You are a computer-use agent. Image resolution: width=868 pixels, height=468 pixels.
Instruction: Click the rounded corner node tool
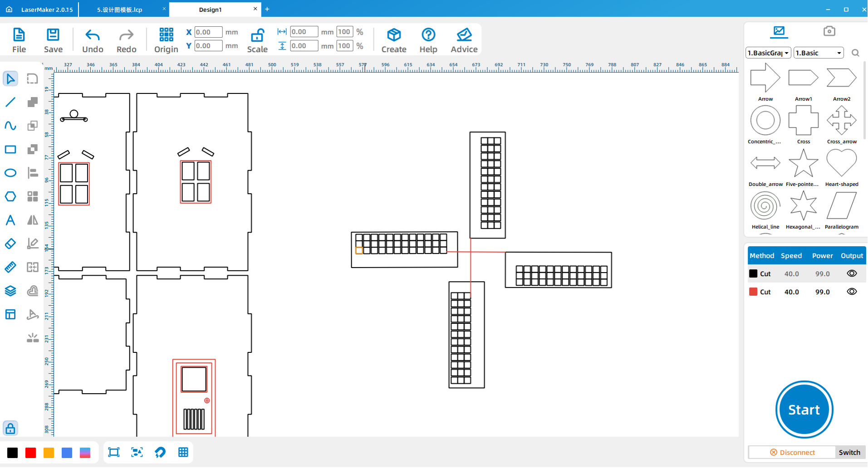click(x=33, y=79)
